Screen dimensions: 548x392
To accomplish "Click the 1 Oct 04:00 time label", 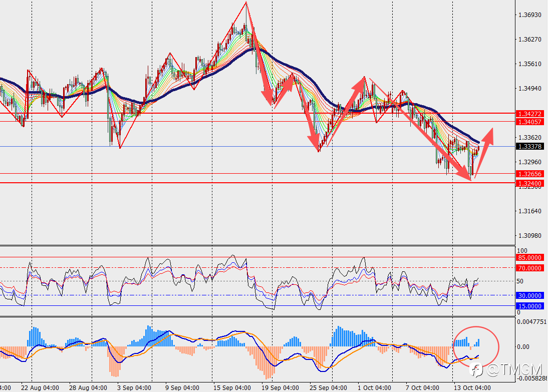I will (374, 388).
